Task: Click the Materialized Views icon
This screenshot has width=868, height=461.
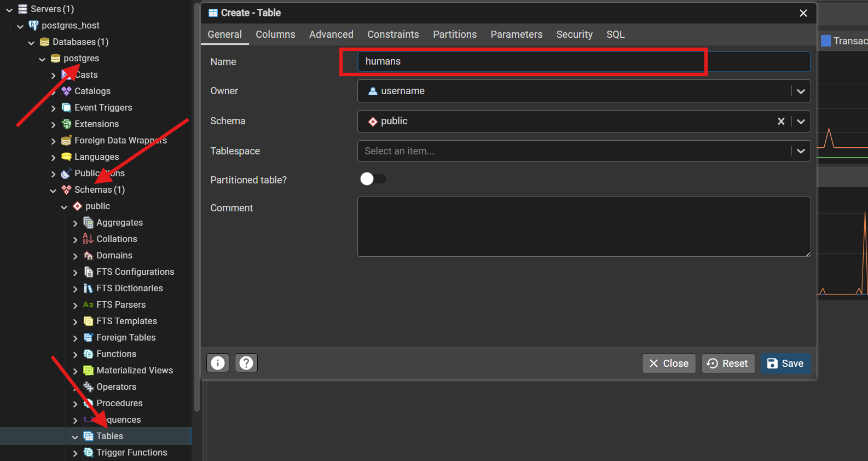Action: (88, 371)
